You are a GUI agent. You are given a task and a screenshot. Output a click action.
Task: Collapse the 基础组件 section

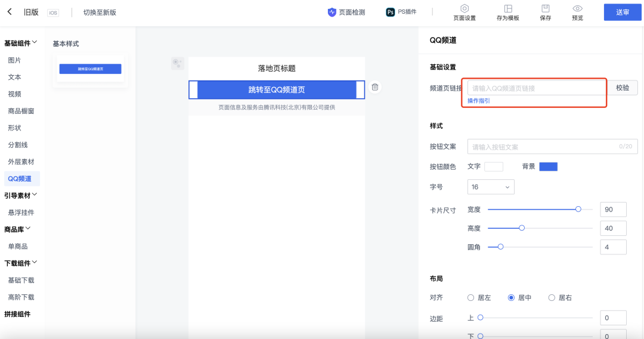click(35, 42)
